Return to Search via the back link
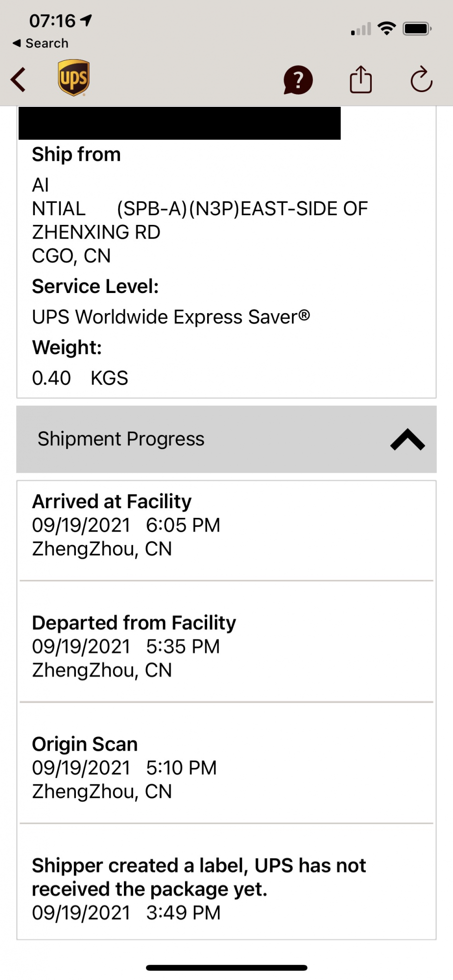Image resolution: width=453 pixels, height=980 pixels. tap(40, 43)
